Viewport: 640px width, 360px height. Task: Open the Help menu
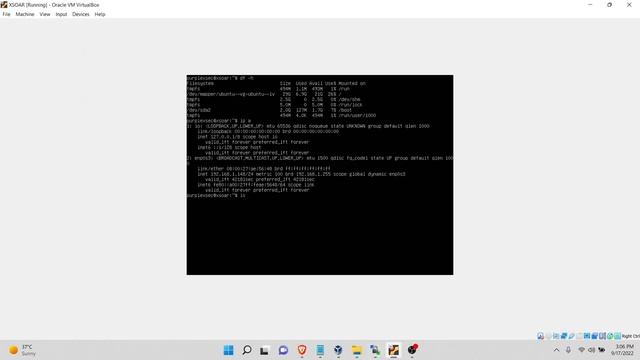[100, 14]
